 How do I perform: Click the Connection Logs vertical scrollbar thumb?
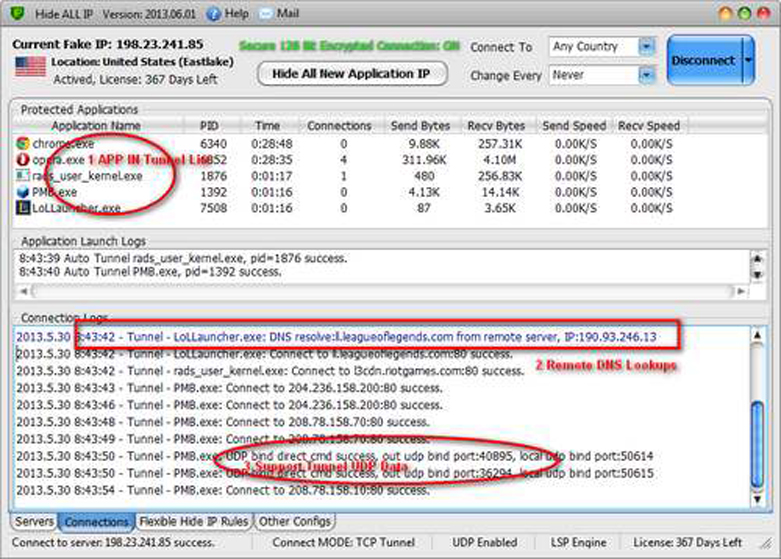758,444
